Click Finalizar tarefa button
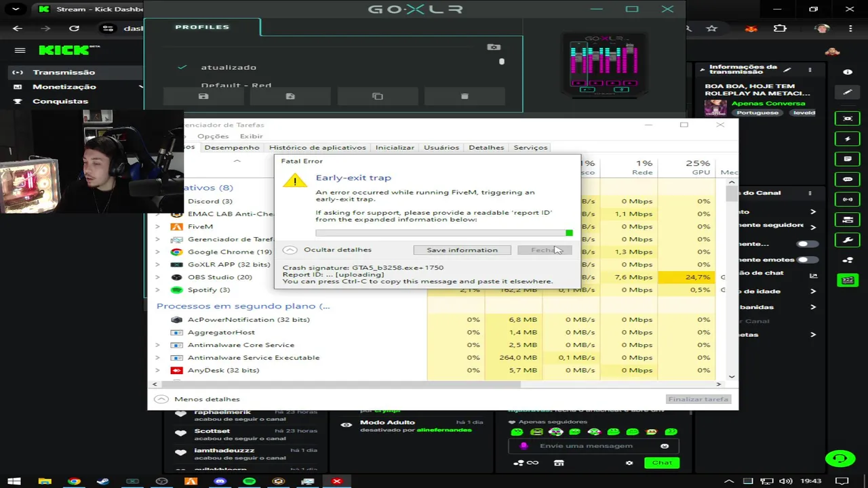This screenshot has width=868, height=488. (698, 399)
